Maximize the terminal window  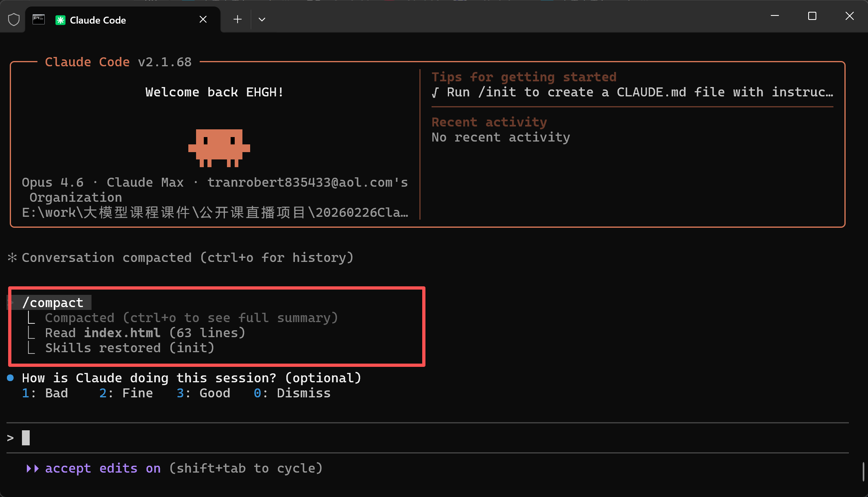click(812, 16)
